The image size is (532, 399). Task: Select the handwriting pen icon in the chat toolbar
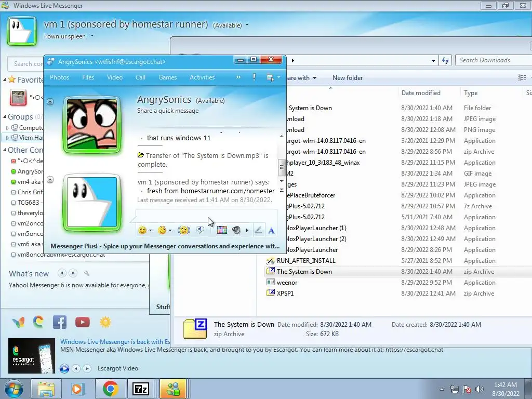(258, 230)
